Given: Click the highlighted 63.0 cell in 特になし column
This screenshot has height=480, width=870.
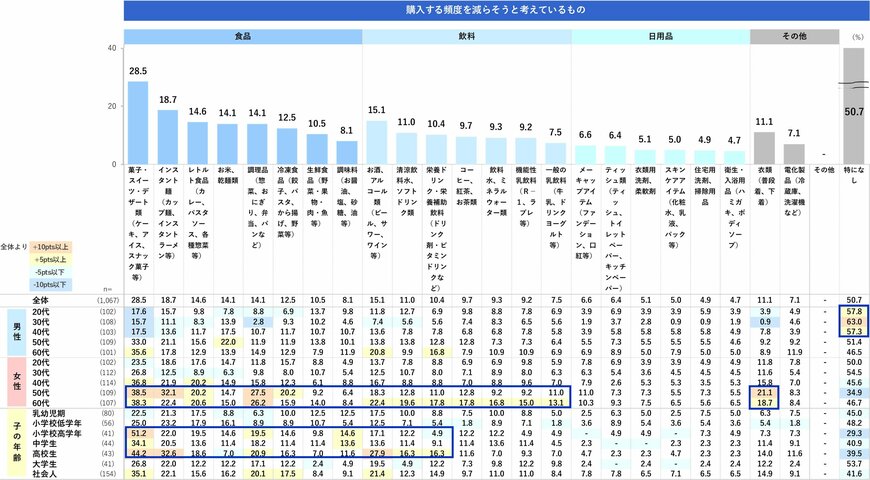Looking at the screenshot, I should 854,323.
